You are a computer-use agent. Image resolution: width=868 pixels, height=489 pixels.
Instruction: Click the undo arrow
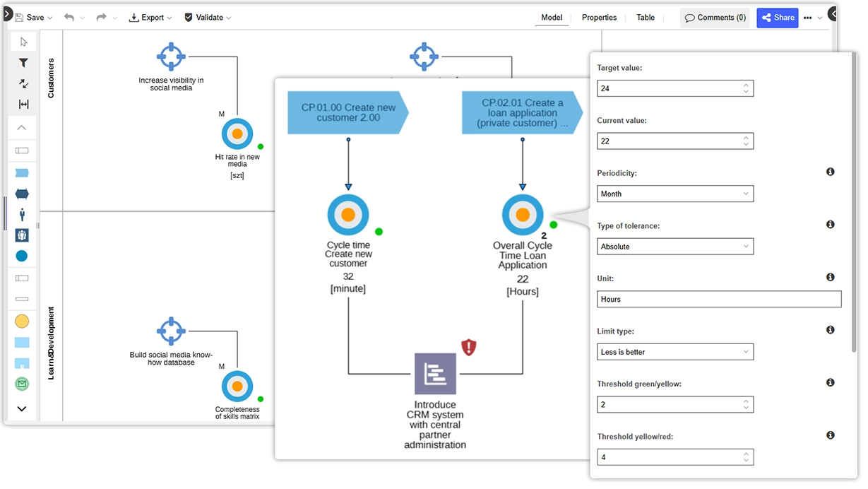(x=69, y=18)
